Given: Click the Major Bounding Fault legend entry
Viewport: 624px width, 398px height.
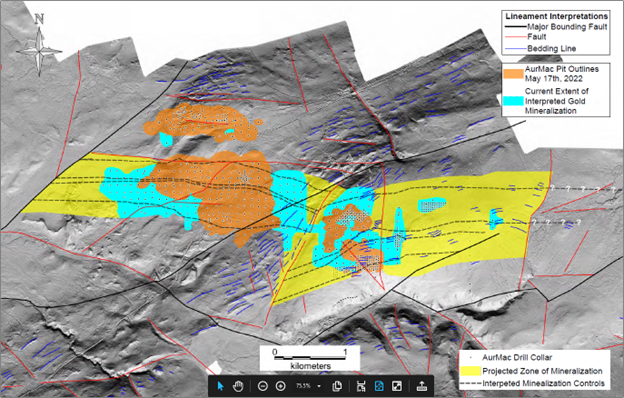Looking at the screenshot, I should pos(556,27).
